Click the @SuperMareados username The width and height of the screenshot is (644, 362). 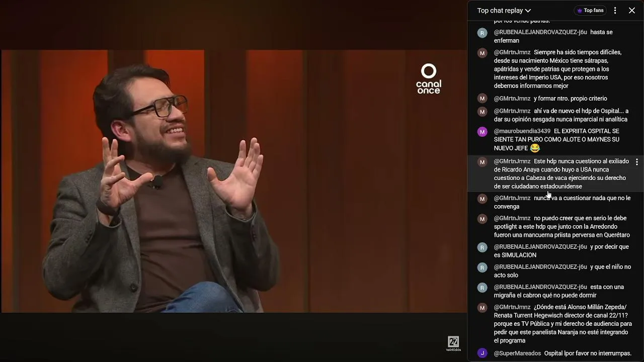517,353
